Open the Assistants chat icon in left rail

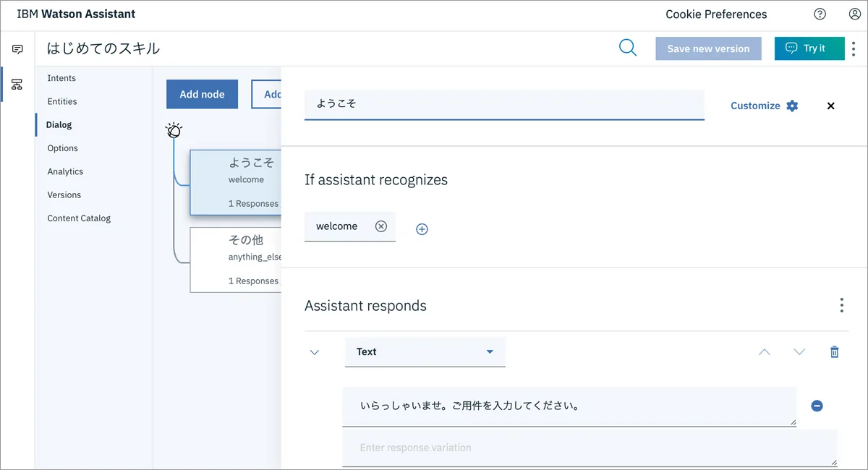17,49
